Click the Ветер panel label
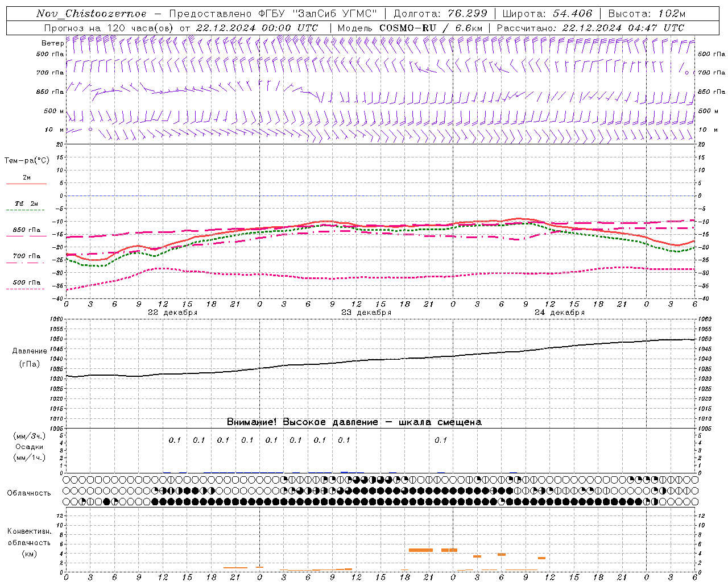This screenshot has height=582, width=728. pyautogui.click(x=52, y=43)
